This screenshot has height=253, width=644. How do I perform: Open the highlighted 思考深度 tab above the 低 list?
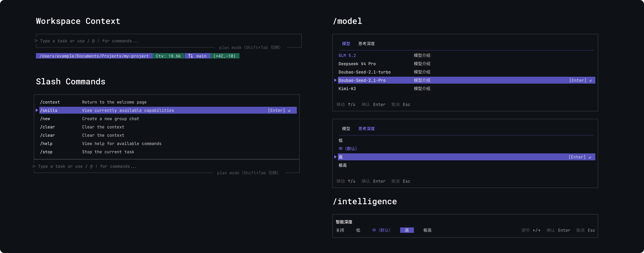(x=366, y=129)
